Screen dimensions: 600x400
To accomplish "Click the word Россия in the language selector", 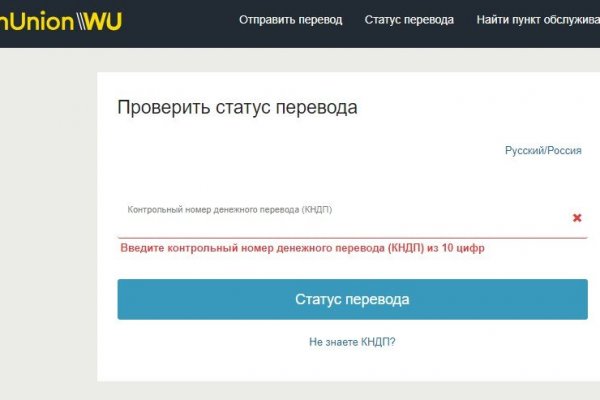I will pos(564,150).
